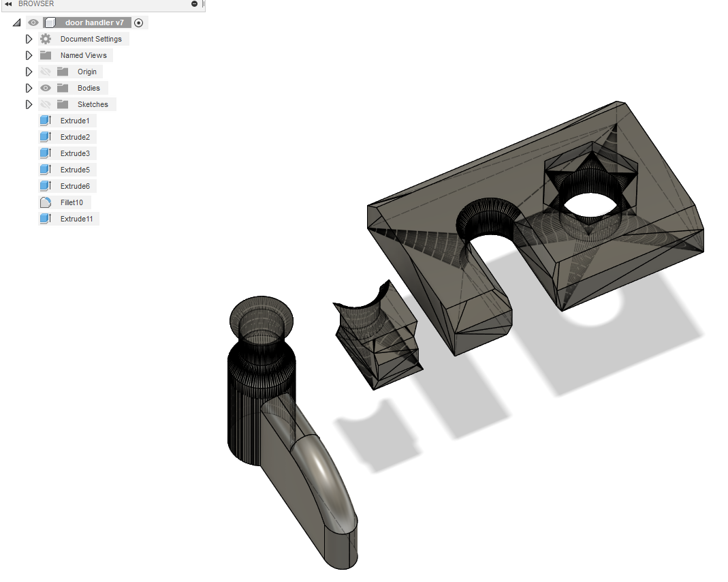Viewport: 728px width, 582px height.
Task: Select the Extrude1 feature icon
Action: (46, 121)
